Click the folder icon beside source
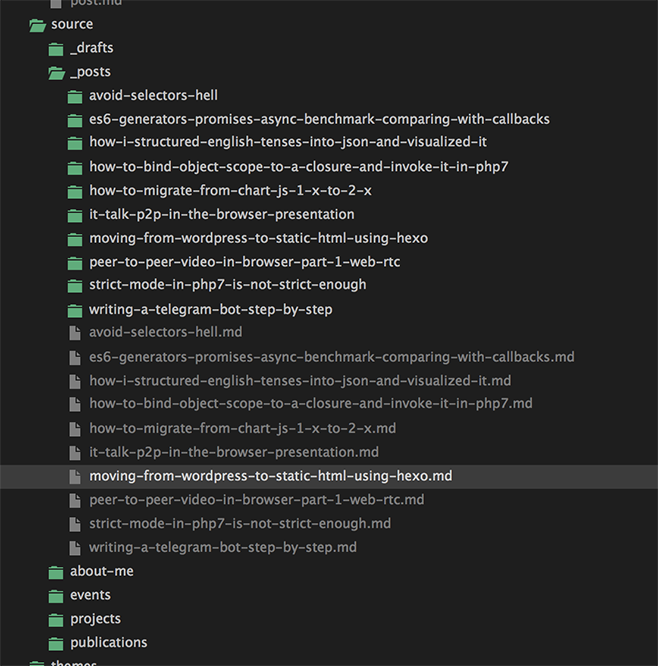This screenshot has width=658, height=666. [x=37, y=24]
